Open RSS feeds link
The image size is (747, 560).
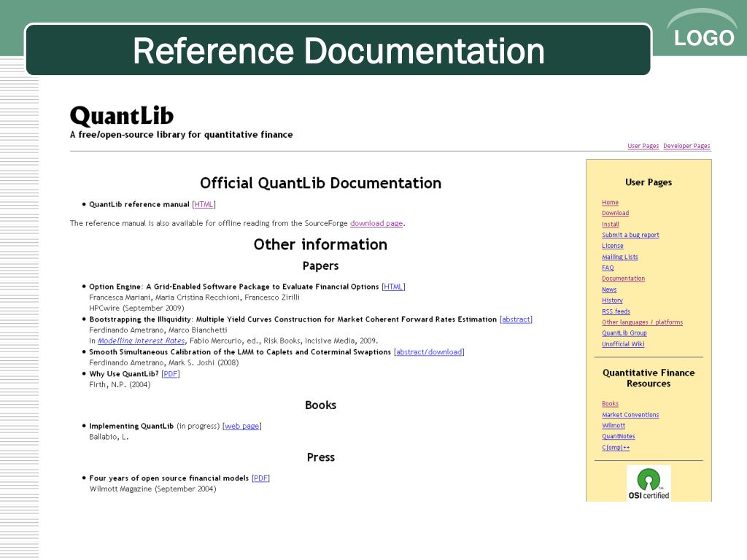pos(616,311)
